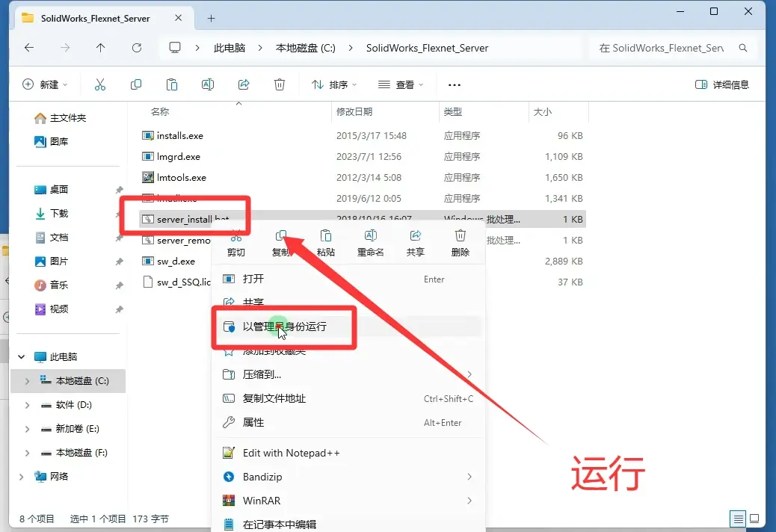Open the WinRAR submenu
The height and width of the screenshot is (532, 776).
coord(348,501)
